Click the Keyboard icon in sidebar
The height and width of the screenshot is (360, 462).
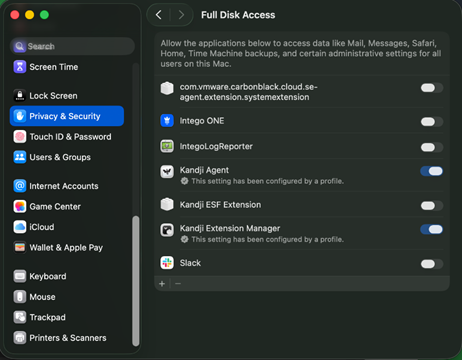[x=20, y=276]
